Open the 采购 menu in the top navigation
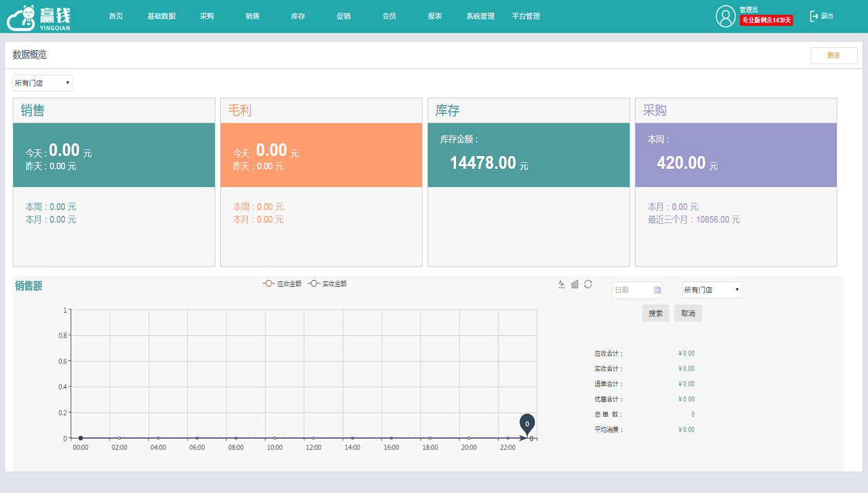This screenshot has height=493, width=868. pyautogui.click(x=207, y=16)
